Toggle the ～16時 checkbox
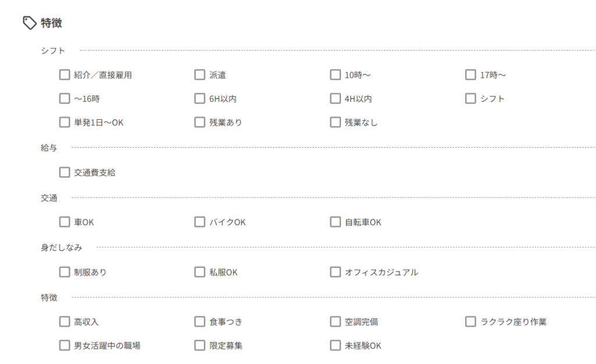This screenshot has height=364, width=596. pyautogui.click(x=64, y=98)
